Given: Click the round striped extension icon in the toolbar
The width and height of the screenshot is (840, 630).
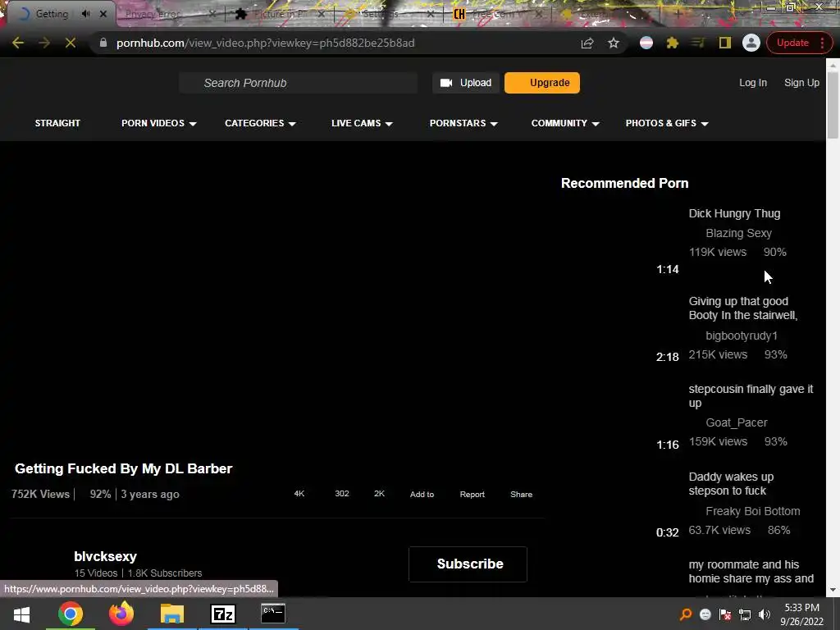Looking at the screenshot, I should point(646,43).
